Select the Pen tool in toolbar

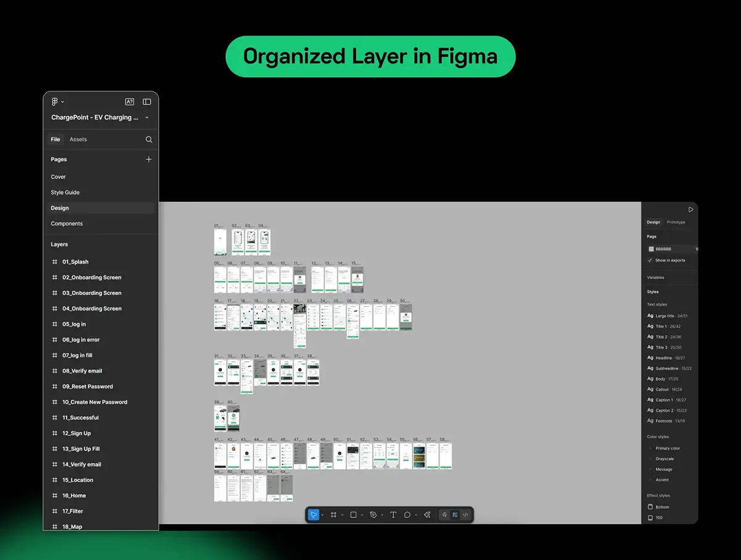point(373,515)
